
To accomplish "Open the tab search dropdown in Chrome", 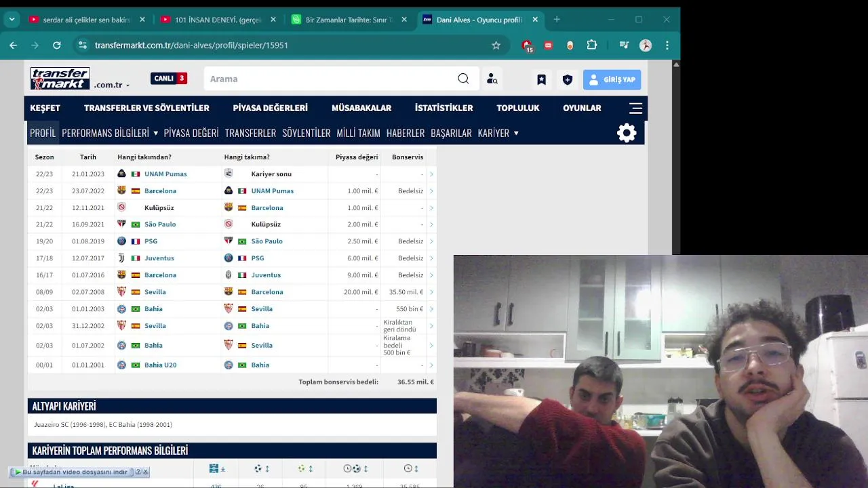I will click(x=12, y=20).
